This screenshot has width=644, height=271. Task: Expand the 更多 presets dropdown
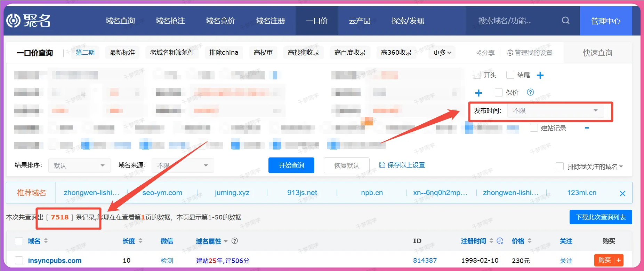pyautogui.click(x=442, y=53)
